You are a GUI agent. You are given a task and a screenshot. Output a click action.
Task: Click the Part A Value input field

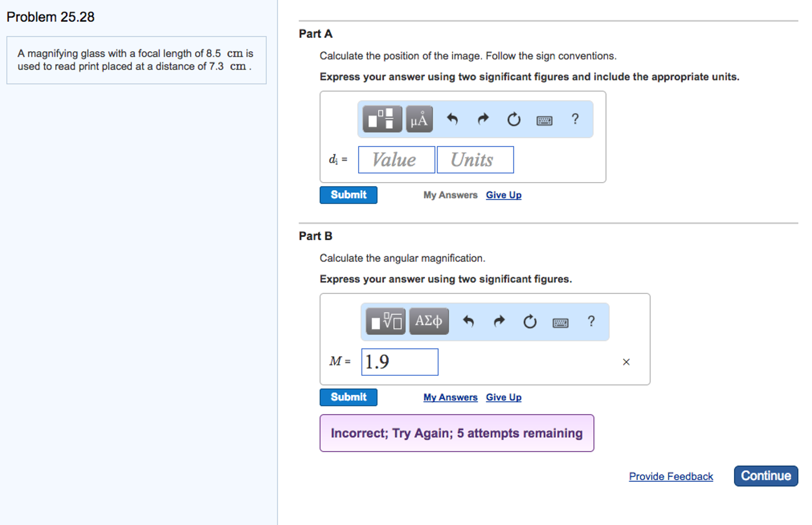click(x=396, y=160)
